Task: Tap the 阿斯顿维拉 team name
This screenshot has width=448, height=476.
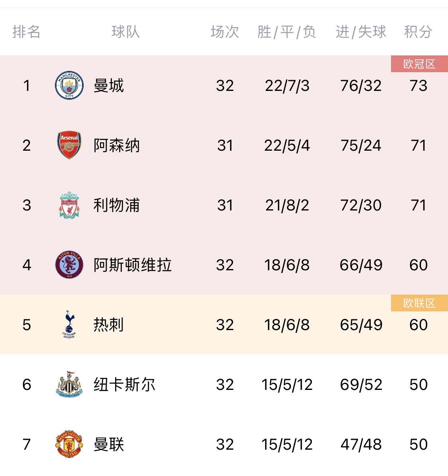Action: pyautogui.click(x=133, y=265)
